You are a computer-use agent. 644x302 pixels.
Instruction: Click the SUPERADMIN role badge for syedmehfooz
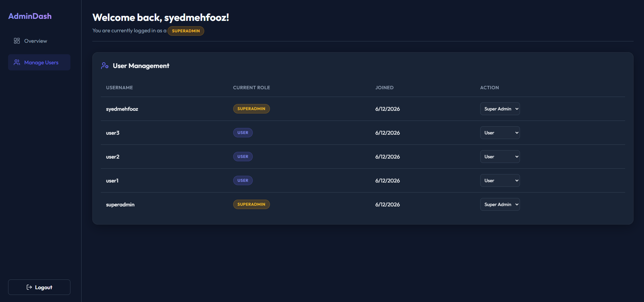[x=251, y=109]
